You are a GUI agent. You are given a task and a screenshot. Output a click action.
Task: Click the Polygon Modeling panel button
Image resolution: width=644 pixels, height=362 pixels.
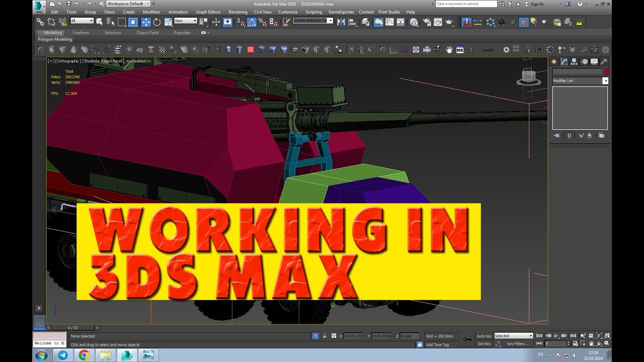pyautogui.click(x=55, y=39)
